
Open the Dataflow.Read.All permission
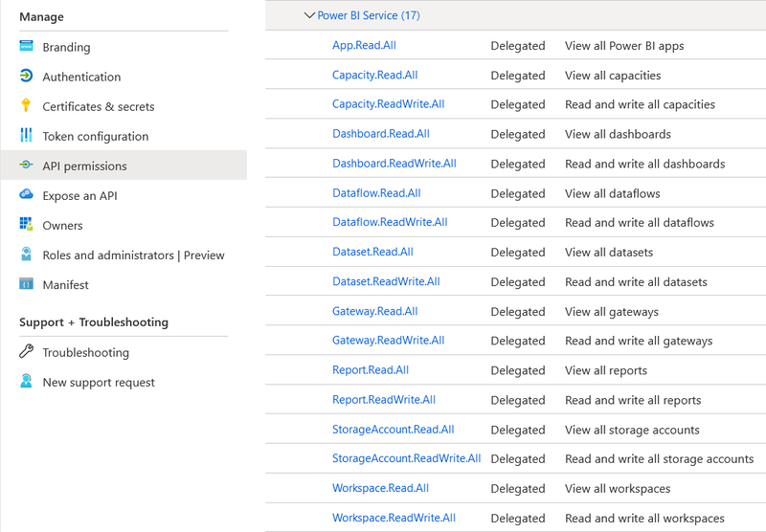[x=376, y=193]
